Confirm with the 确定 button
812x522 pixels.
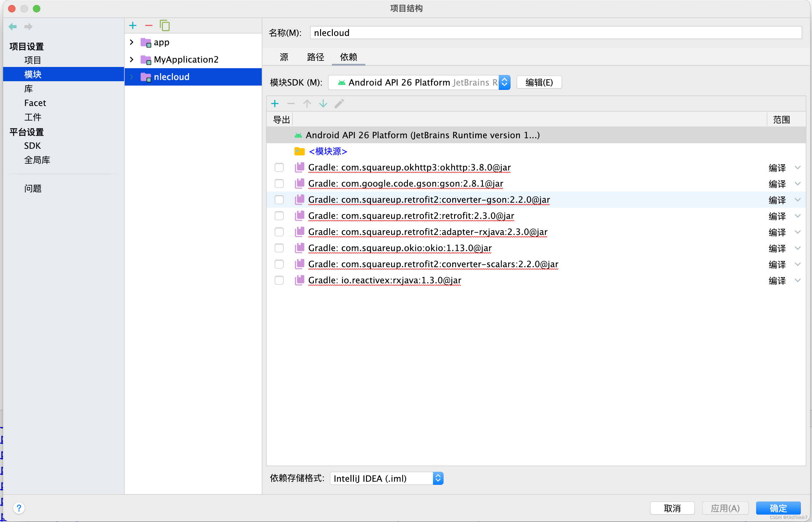point(778,508)
